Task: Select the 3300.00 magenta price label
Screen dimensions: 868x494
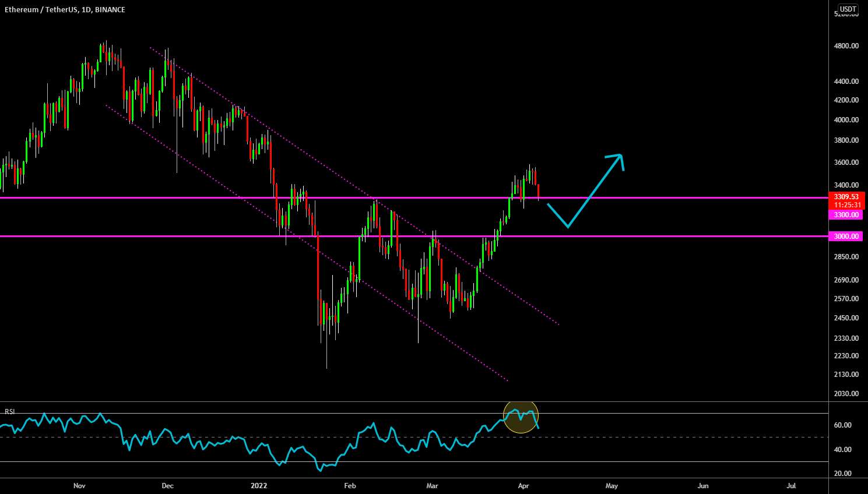Action: point(846,215)
